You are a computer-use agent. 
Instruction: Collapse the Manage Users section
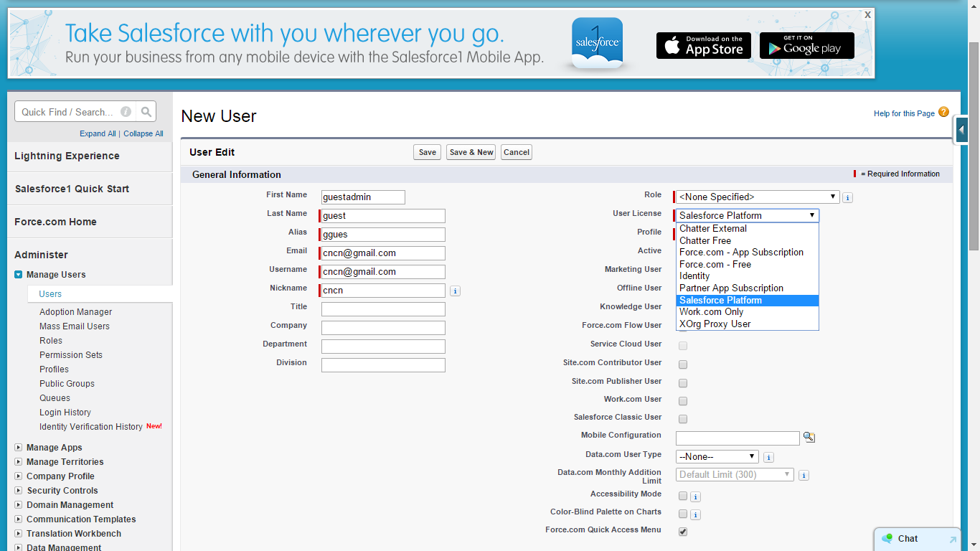point(19,275)
